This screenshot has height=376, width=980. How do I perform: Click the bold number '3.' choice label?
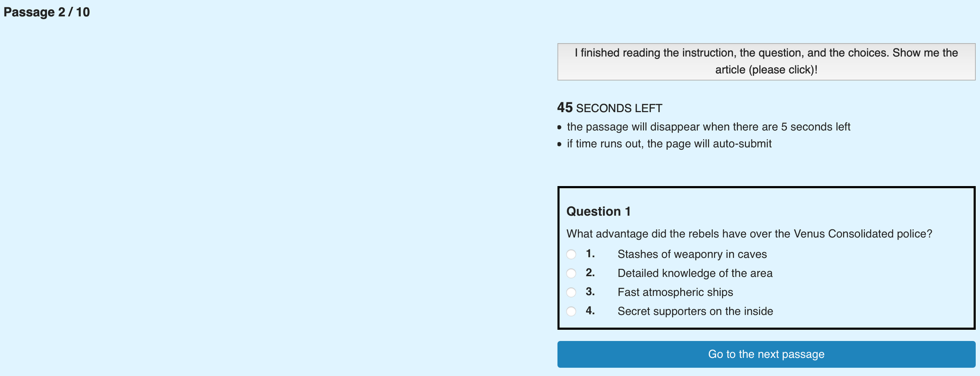(590, 292)
